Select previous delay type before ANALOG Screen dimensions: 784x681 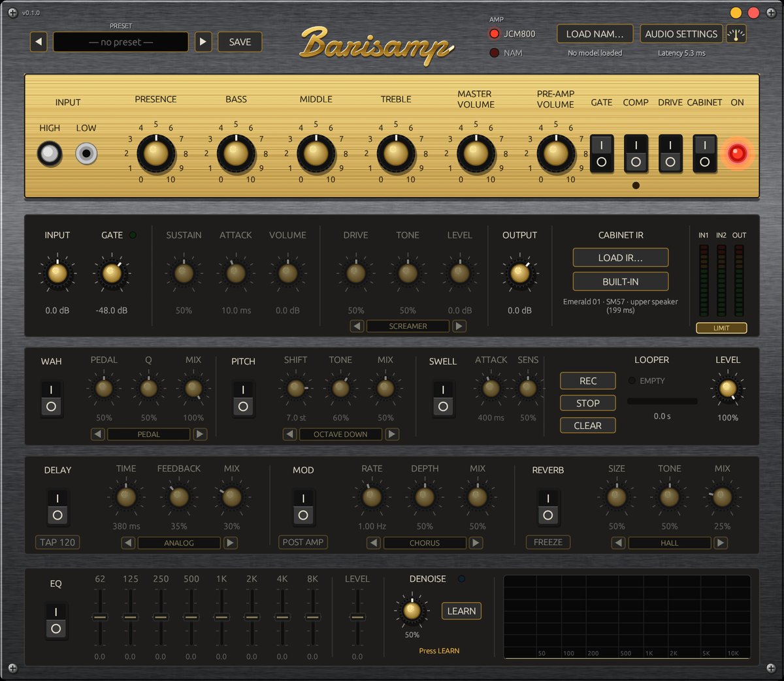pyautogui.click(x=128, y=543)
